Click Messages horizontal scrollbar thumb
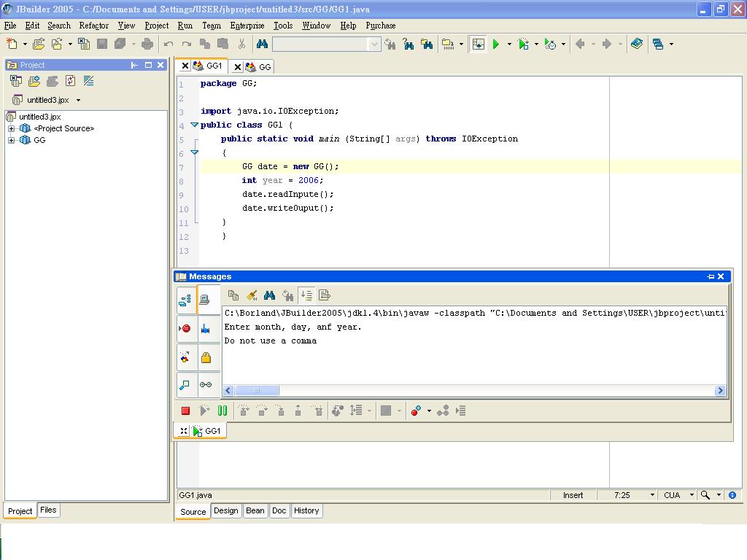 coord(257,391)
